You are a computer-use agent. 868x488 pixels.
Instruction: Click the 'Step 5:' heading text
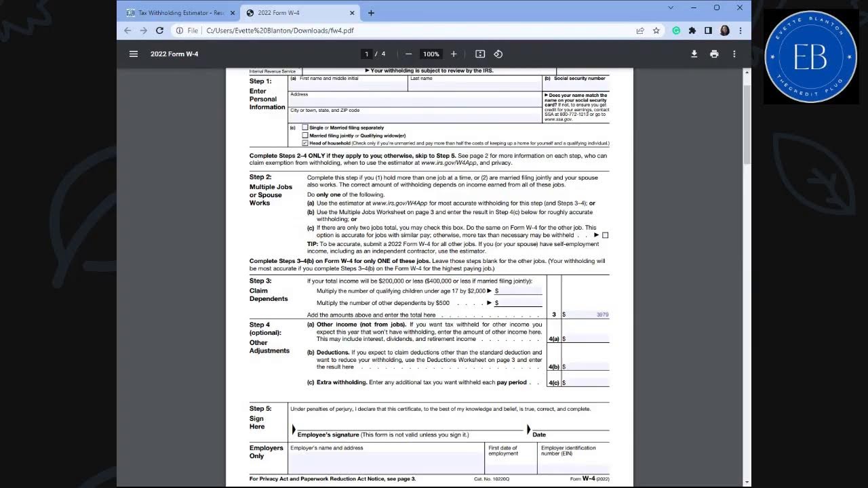coord(260,409)
